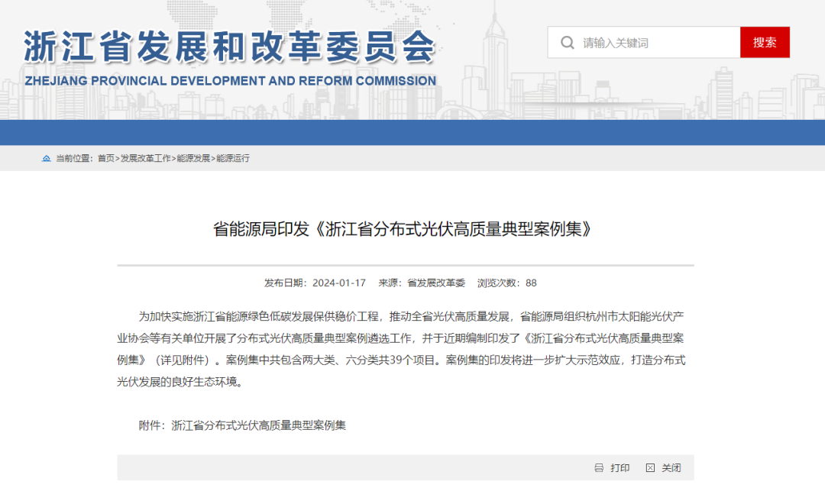The height and width of the screenshot is (504, 825).
Task: Click the red 搜索 search button
Action: [765, 42]
